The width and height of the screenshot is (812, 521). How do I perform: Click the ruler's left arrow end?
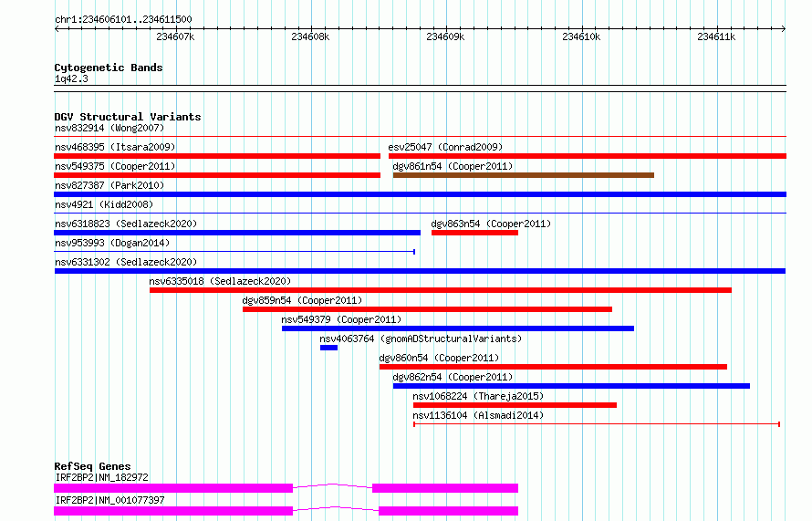[57, 28]
